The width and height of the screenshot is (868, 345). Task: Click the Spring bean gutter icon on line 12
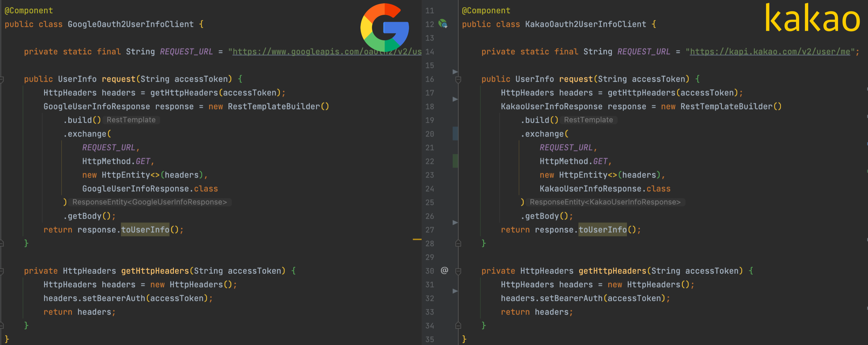[x=443, y=24]
